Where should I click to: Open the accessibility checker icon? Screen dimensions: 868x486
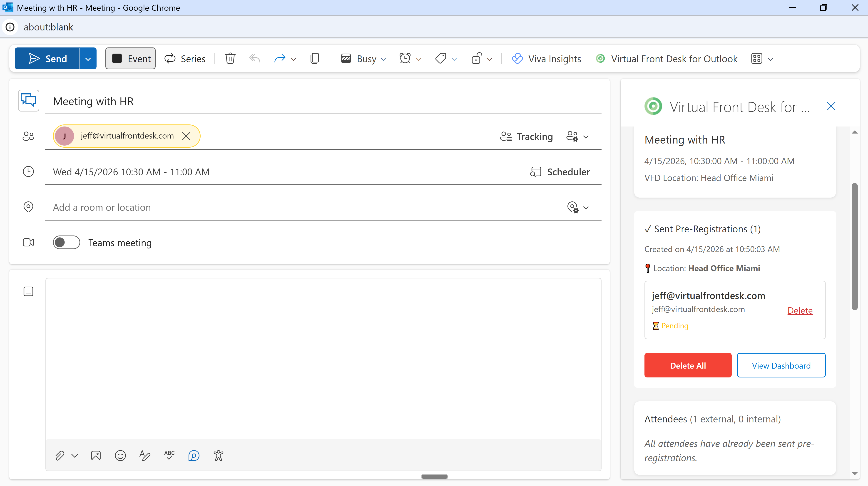click(x=218, y=456)
